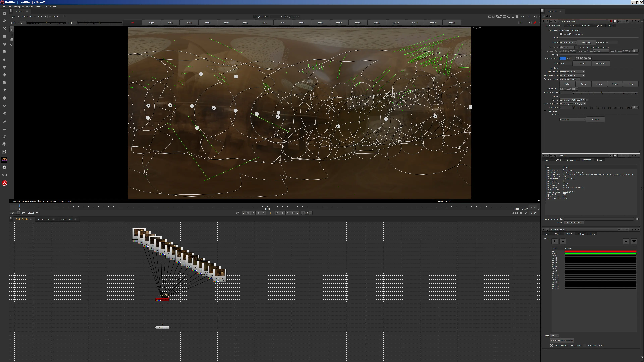Click the Setup Rig button
This screenshot has width=644, height=362.
click(586, 42)
